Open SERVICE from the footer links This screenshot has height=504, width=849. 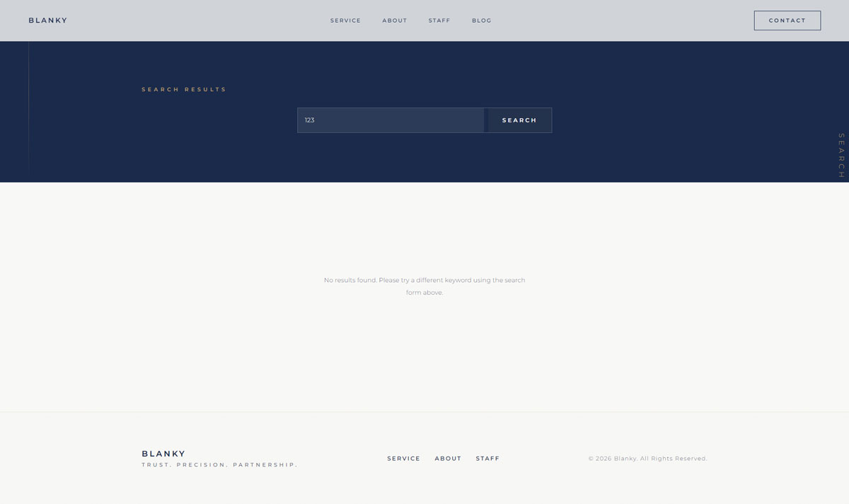click(x=403, y=458)
